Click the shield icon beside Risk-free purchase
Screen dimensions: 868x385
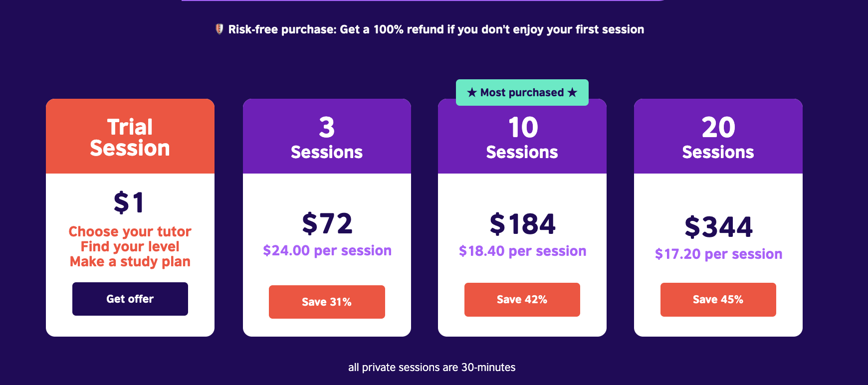[219, 29]
